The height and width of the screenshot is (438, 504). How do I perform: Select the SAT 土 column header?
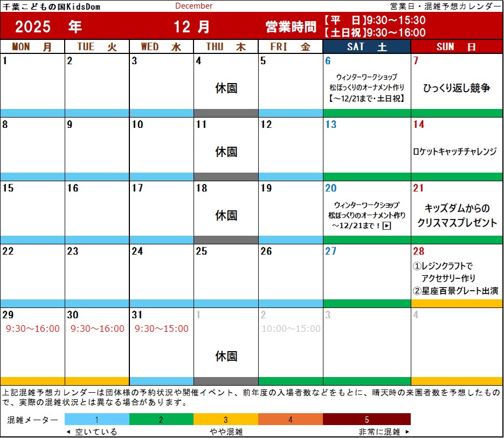367,47
